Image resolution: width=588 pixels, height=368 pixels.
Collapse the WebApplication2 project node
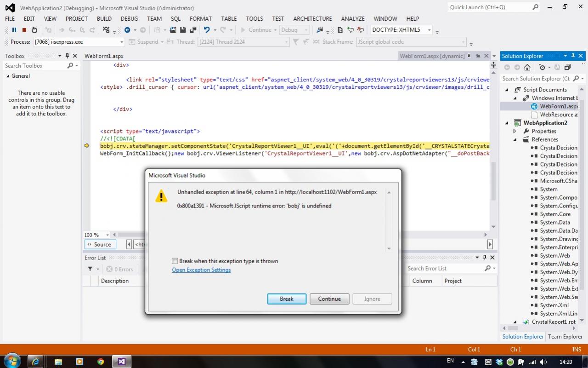coord(507,123)
